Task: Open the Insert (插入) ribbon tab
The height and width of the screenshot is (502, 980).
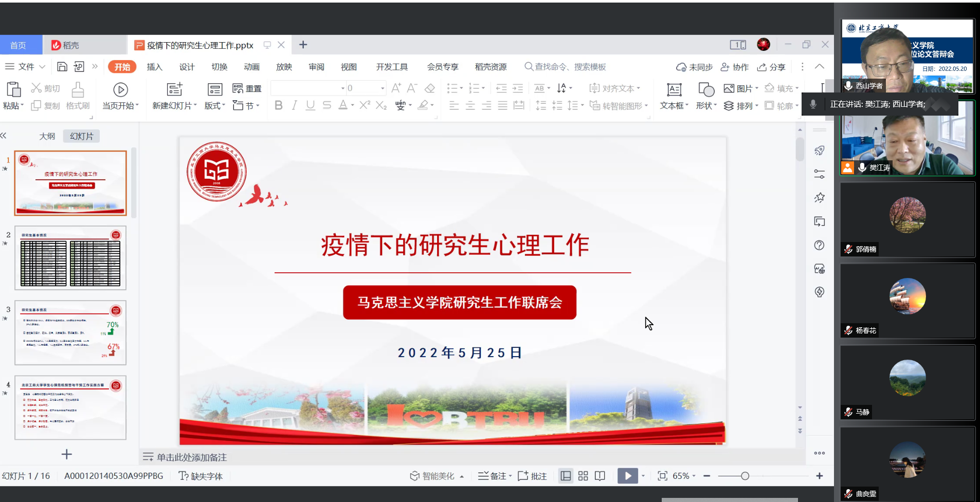Action: click(154, 67)
